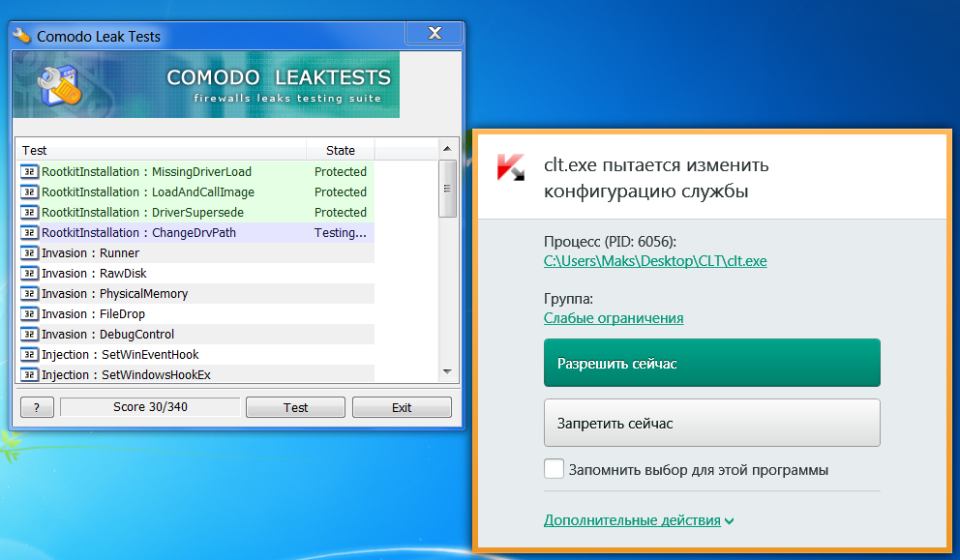Click 'Protected' state for LoadAndCallImage
The image size is (960, 560).
point(341,192)
